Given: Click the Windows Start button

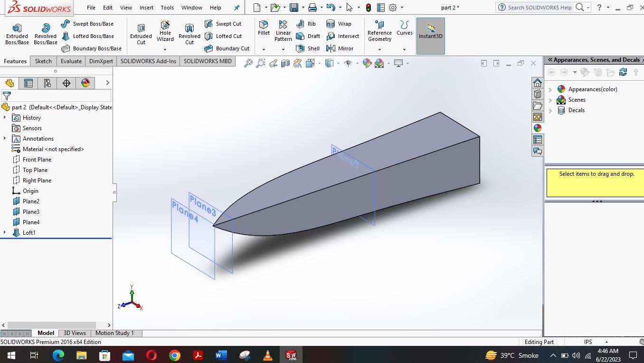Looking at the screenshot, I should [x=11, y=355].
